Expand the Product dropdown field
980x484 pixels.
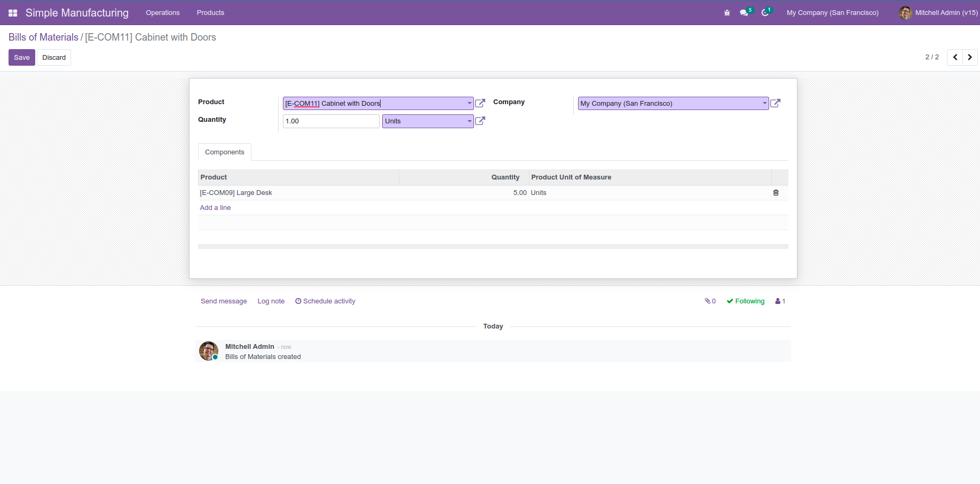[x=470, y=103]
